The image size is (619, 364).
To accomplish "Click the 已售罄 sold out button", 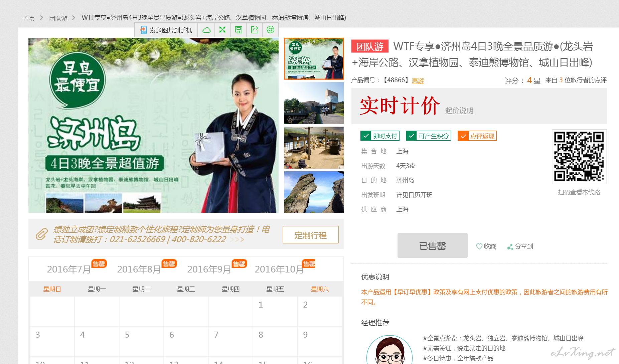I will click(432, 245).
